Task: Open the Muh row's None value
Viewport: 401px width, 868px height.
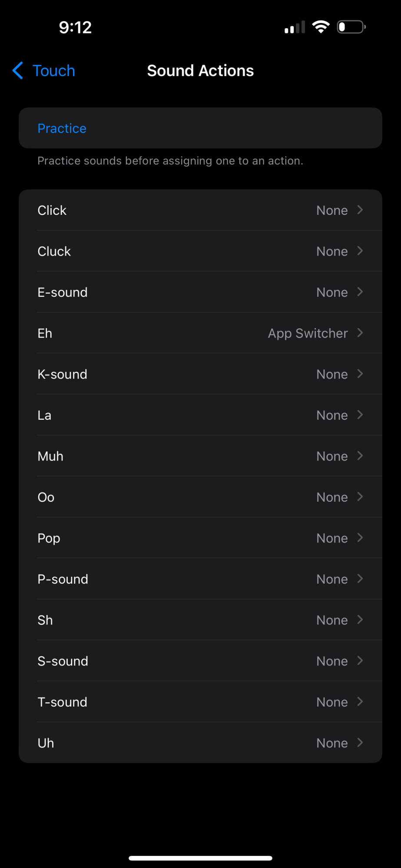Action: point(332,457)
